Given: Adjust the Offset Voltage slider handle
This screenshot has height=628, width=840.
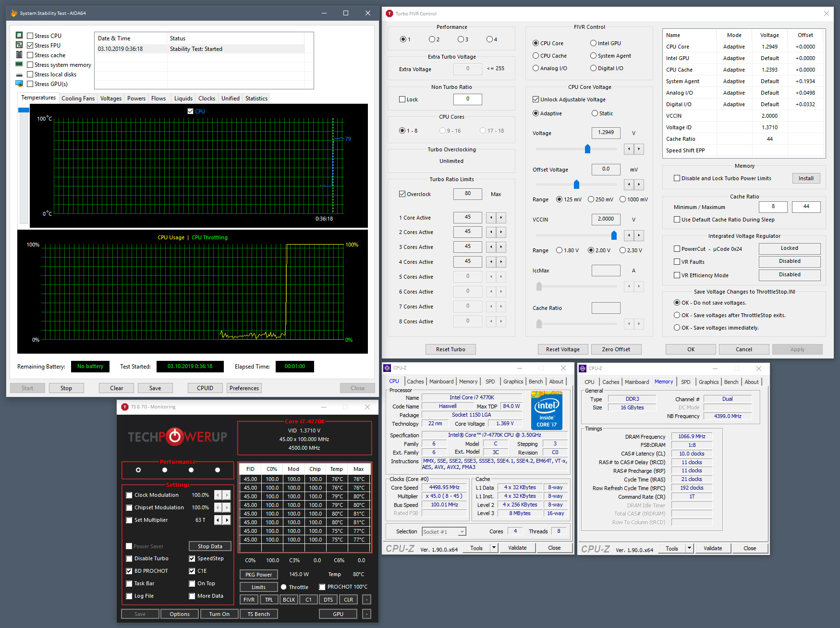Looking at the screenshot, I should (576, 185).
